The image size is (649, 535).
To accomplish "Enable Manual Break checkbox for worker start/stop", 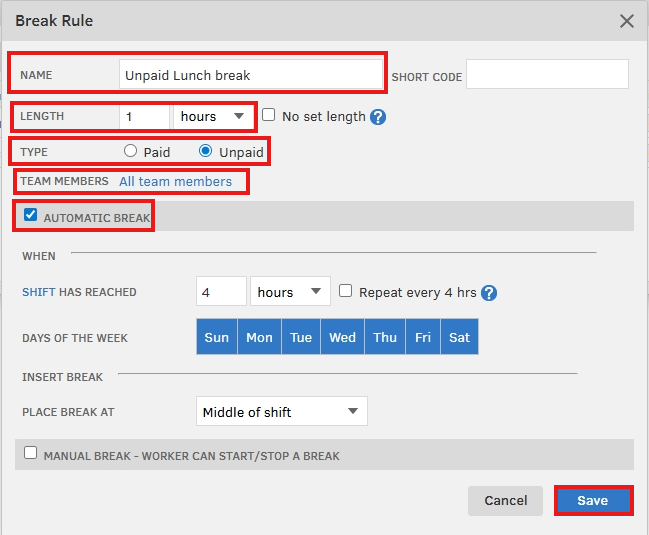I will (31, 454).
